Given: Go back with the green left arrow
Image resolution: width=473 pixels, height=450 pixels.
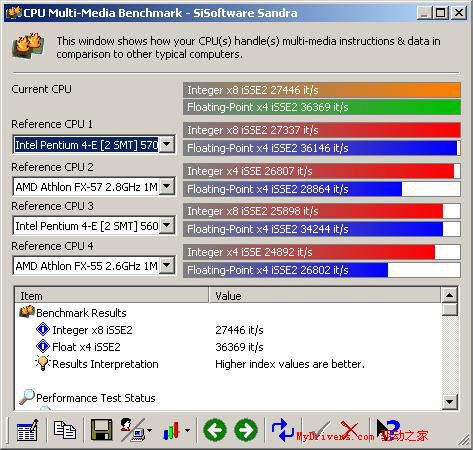Looking at the screenshot, I should point(215,430).
